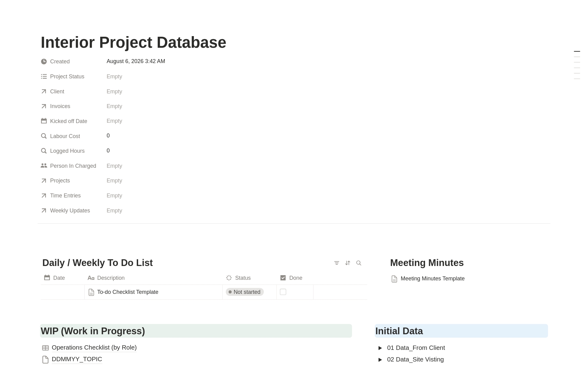Click the To-do Checklist Template page icon
Image resolution: width=588 pixels, height=367 pixels.
click(x=91, y=292)
